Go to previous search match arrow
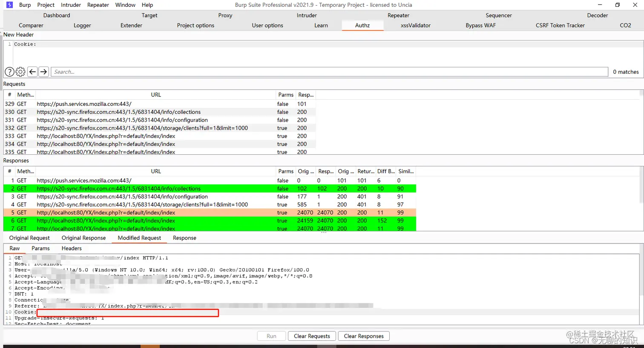 (x=32, y=72)
